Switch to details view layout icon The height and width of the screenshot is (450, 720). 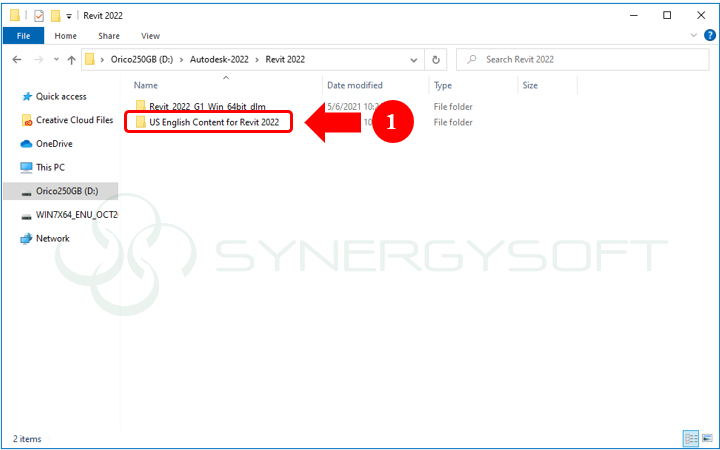pyautogui.click(x=691, y=438)
